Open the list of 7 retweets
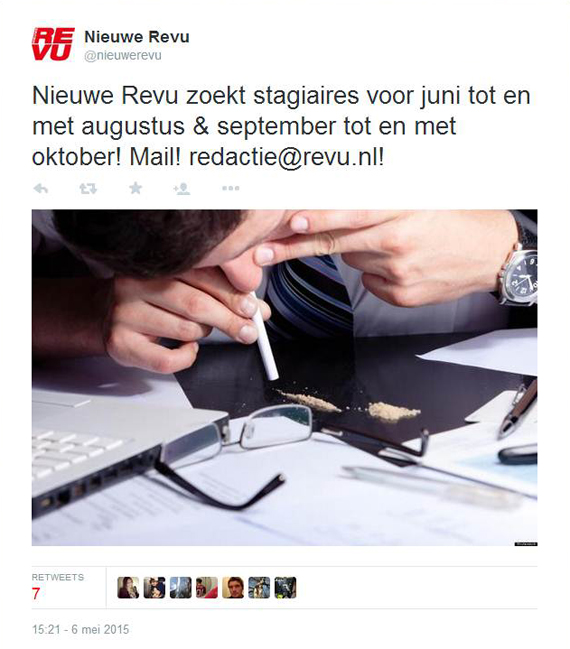 point(36,594)
